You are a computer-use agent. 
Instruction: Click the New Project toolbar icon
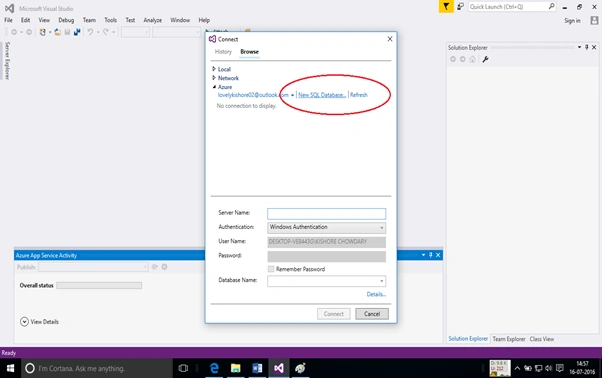coord(43,32)
